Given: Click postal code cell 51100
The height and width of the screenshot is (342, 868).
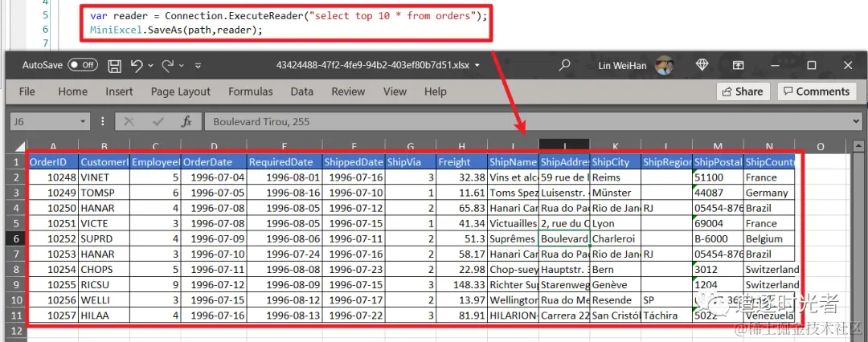Looking at the screenshot, I should tap(718, 177).
